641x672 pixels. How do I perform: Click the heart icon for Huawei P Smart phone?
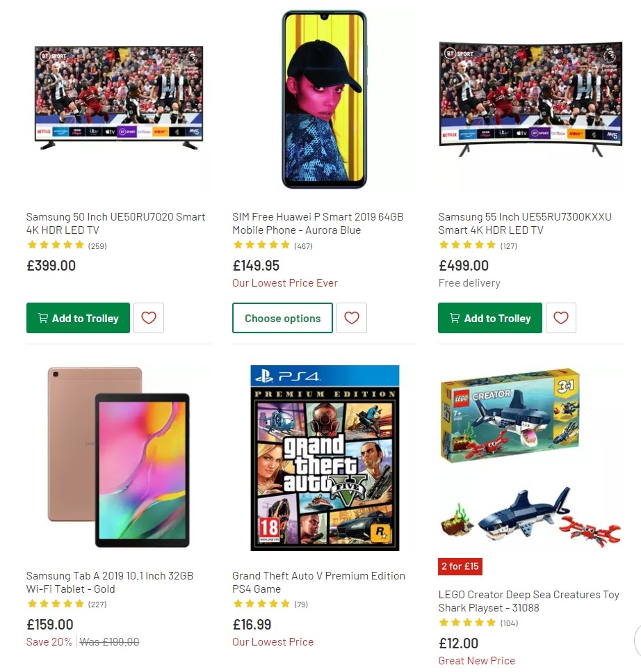tap(352, 318)
